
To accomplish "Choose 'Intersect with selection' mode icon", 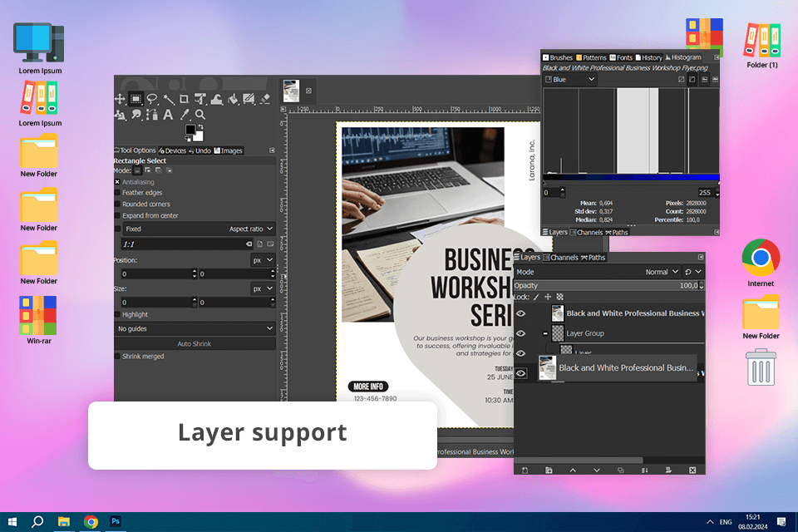I will (170, 170).
